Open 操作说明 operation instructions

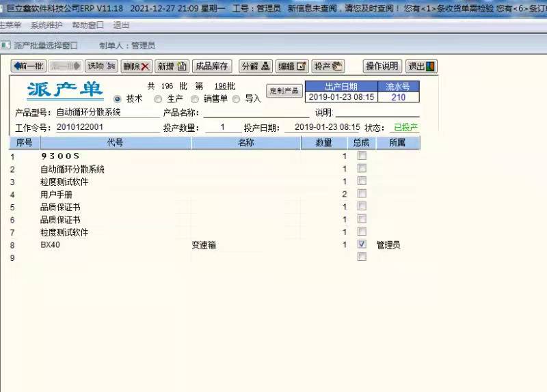(x=382, y=66)
